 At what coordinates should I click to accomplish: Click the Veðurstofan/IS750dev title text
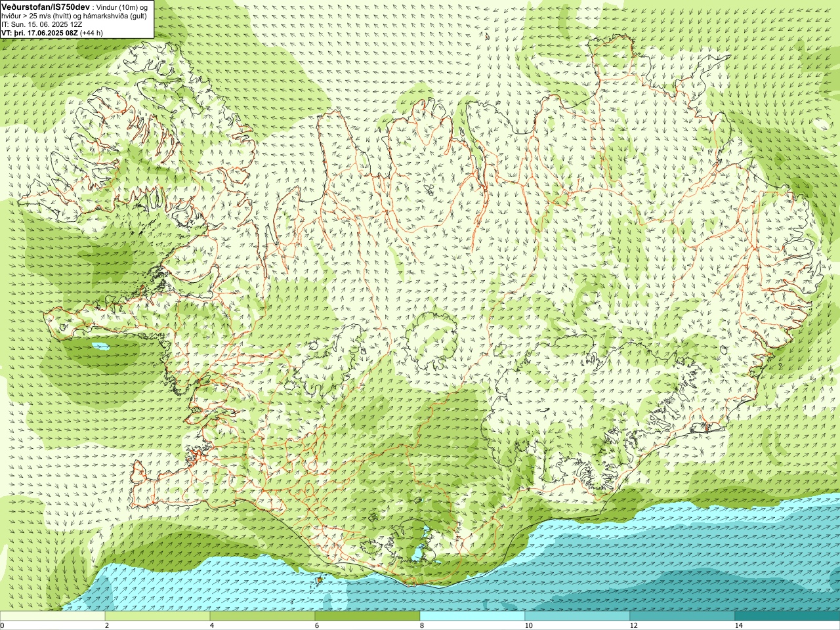pos(46,6)
